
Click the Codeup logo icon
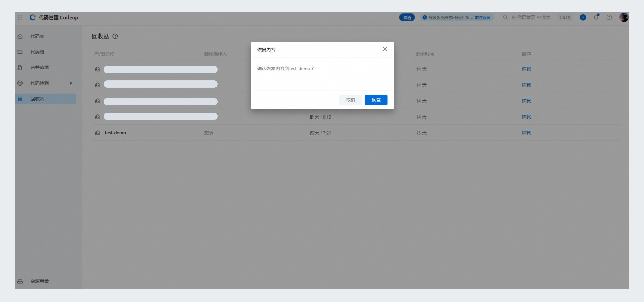coord(32,17)
